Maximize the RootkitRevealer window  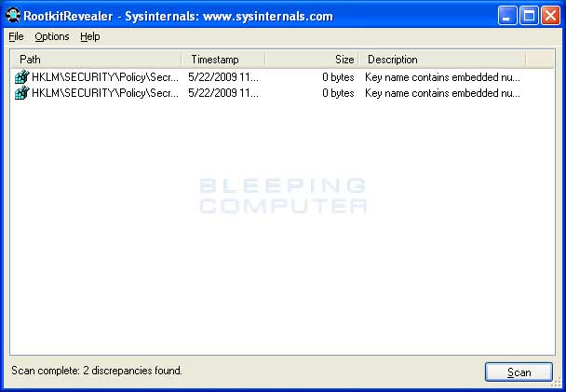coord(528,16)
